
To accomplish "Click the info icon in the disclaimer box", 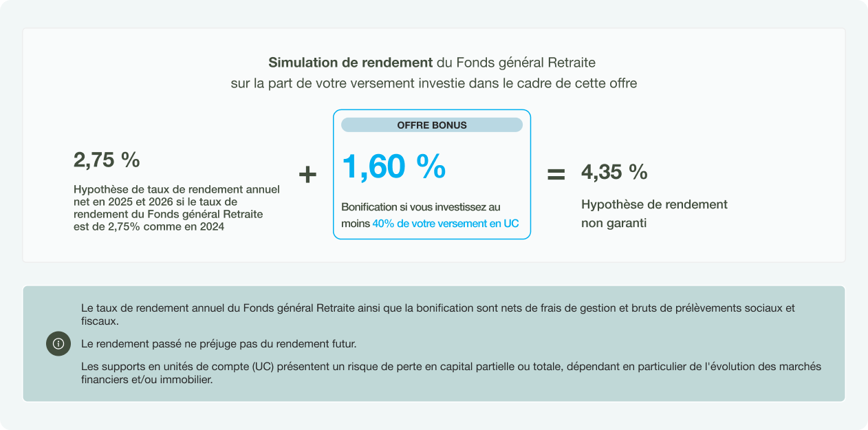I will (58, 343).
